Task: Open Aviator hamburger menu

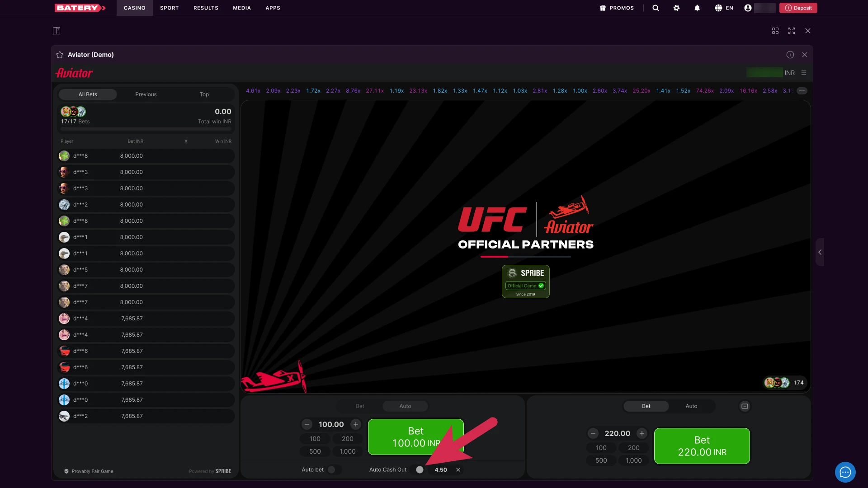Action: (804, 73)
